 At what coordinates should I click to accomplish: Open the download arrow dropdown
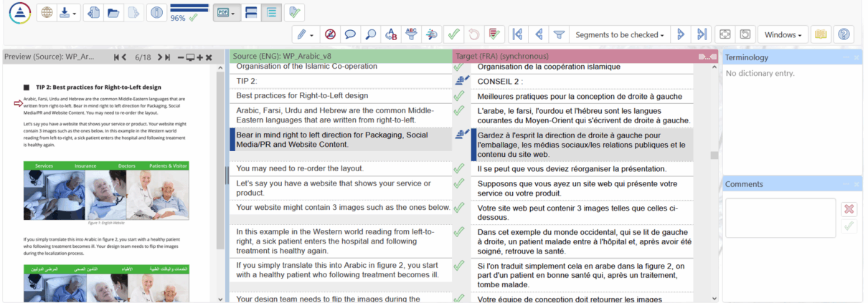coord(67,13)
